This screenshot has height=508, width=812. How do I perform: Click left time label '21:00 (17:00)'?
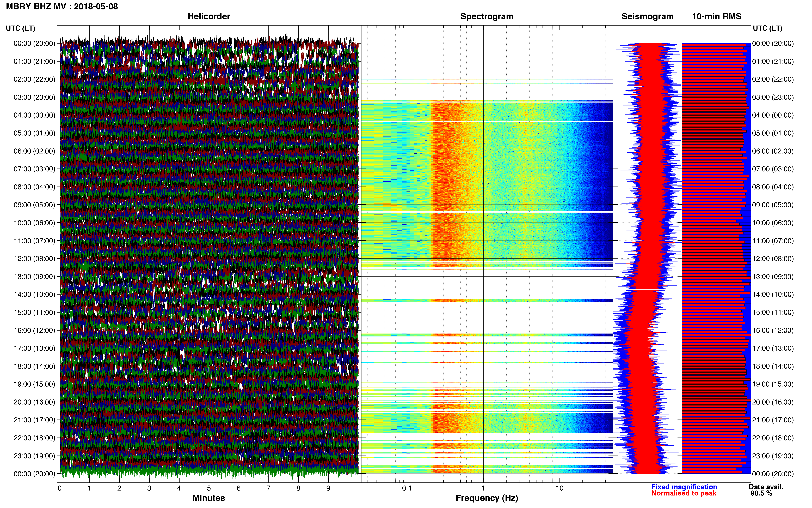tap(34, 420)
